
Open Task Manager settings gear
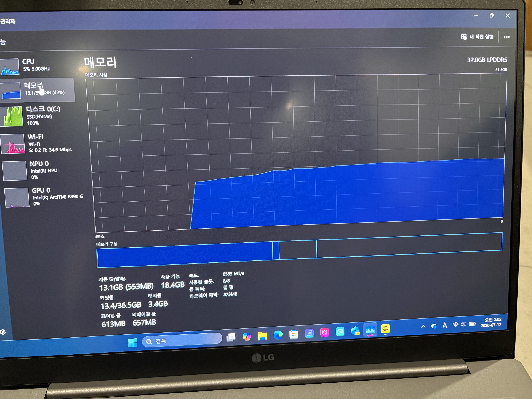point(3,332)
